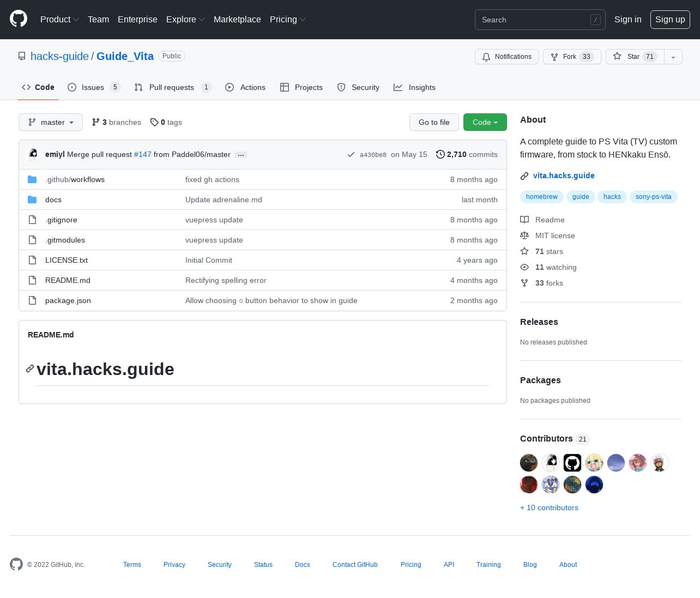
Task: Click the GitHub logo in footer
Action: pyautogui.click(x=16, y=564)
